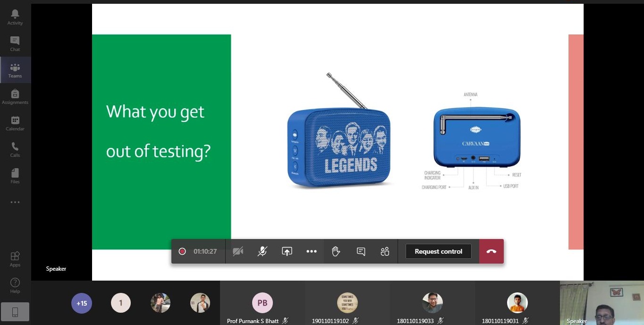Open Assignments in the sidebar
The height and width of the screenshot is (325, 644).
[x=15, y=96]
